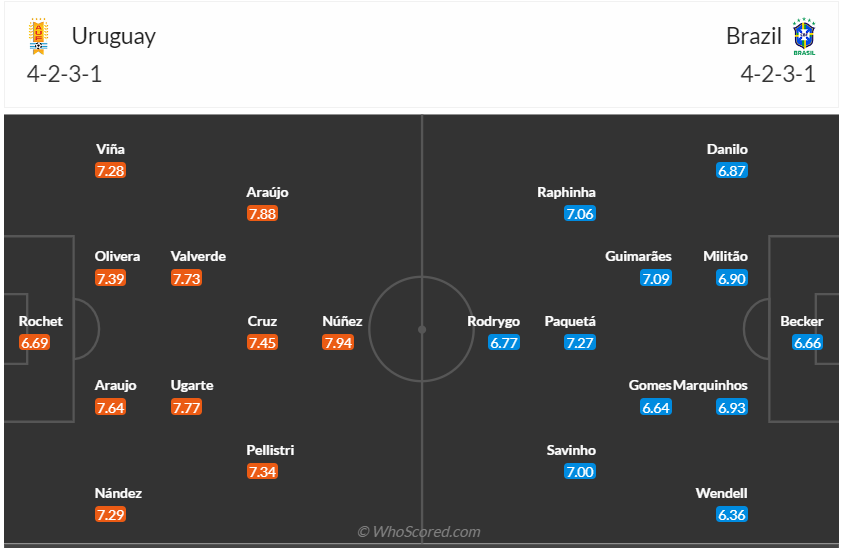This screenshot has height=548, width=844.
Task: Click Ugarte's 7.77 rating badge
Action: (186, 407)
